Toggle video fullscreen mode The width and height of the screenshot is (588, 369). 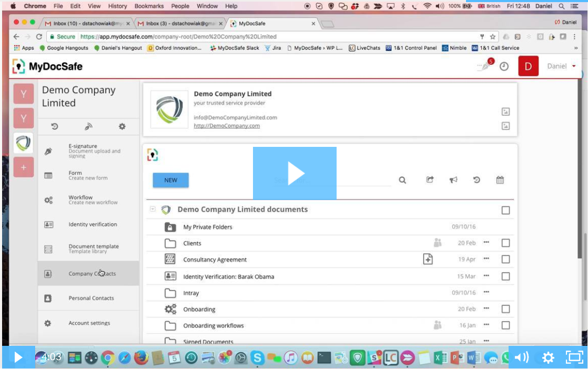click(x=574, y=357)
